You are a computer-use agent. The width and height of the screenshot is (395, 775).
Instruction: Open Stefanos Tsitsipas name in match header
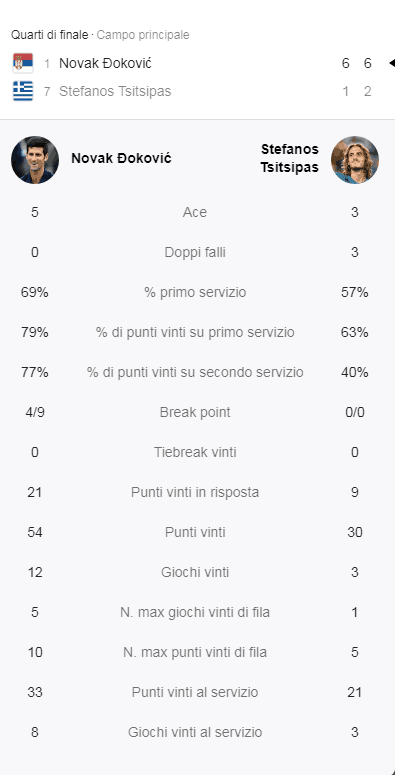coord(115,91)
